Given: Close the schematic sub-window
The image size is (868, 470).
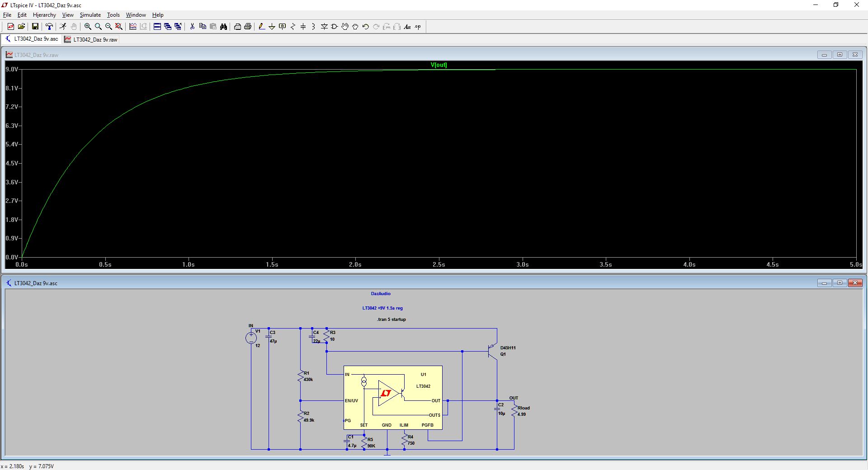Looking at the screenshot, I should [x=855, y=283].
